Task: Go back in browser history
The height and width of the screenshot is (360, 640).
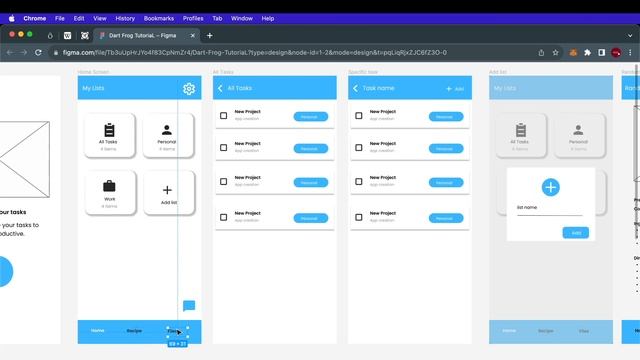Action: pyautogui.click(x=10, y=53)
